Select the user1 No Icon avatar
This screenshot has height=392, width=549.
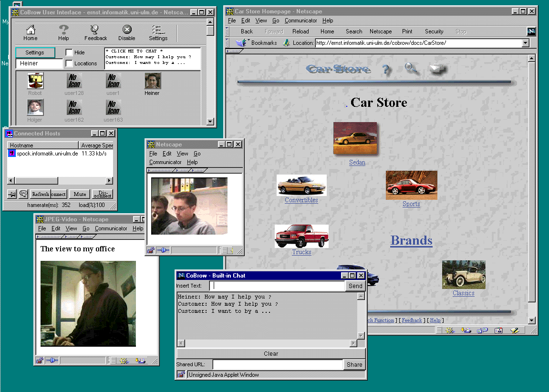[x=113, y=81]
